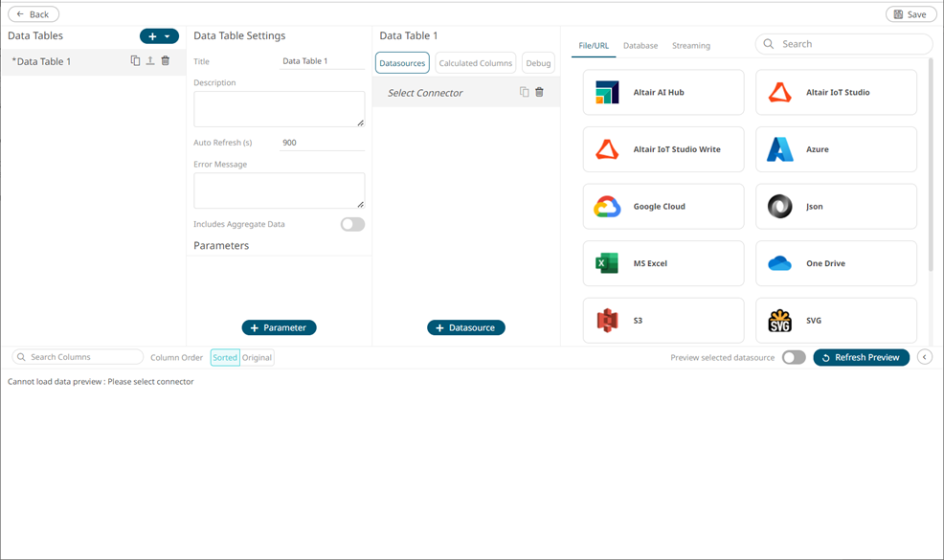This screenshot has width=944, height=560.
Task: Pick the Azure connector
Action: [x=835, y=149]
